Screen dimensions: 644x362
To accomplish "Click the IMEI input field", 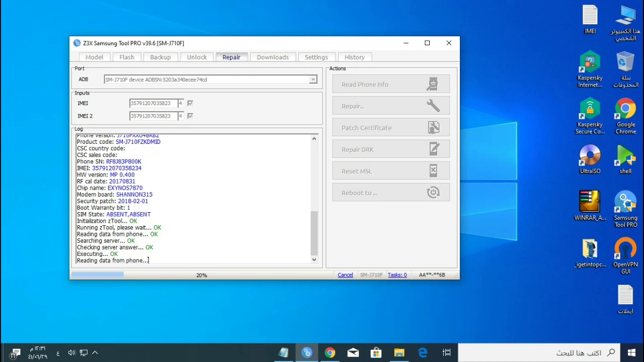I will (x=153, y=103).
